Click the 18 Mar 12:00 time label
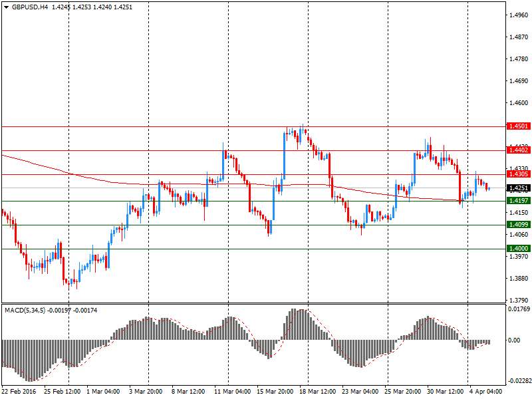 318,391
